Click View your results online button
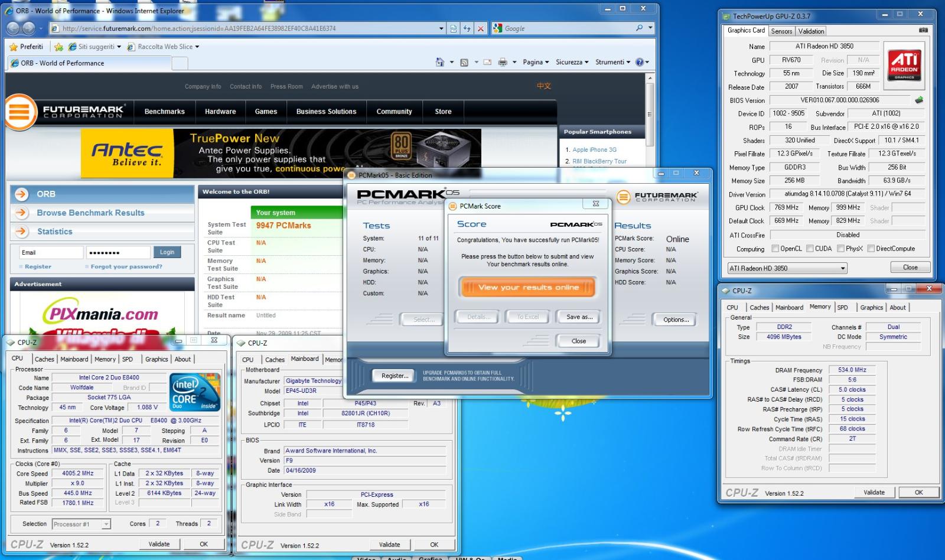Viewport: 945px width, 560px height. (528, 288)
